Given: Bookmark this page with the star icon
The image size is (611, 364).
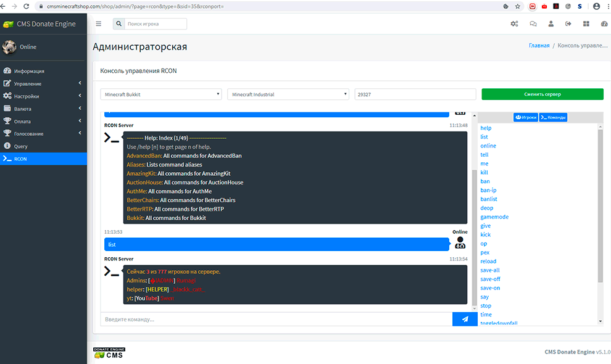Looking at the screenshot, I should (517, 6).
